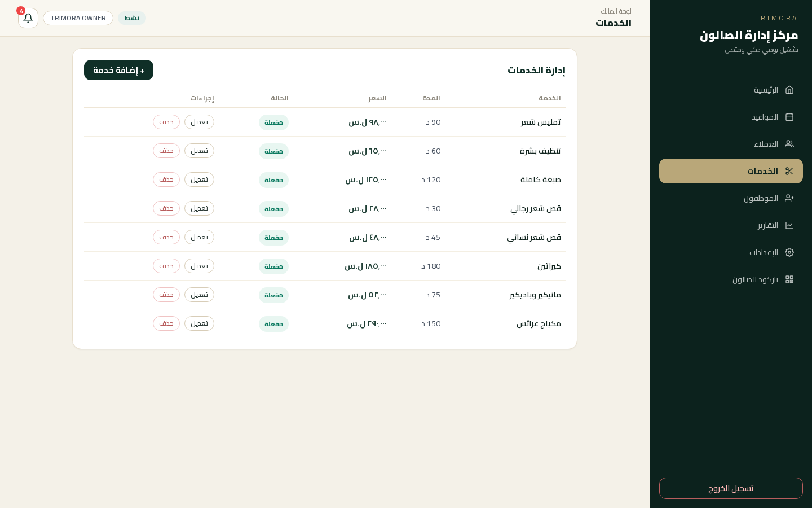Edit تمليس شعر service
Viewport: 812px width, 508px height.
pos(199,122)
